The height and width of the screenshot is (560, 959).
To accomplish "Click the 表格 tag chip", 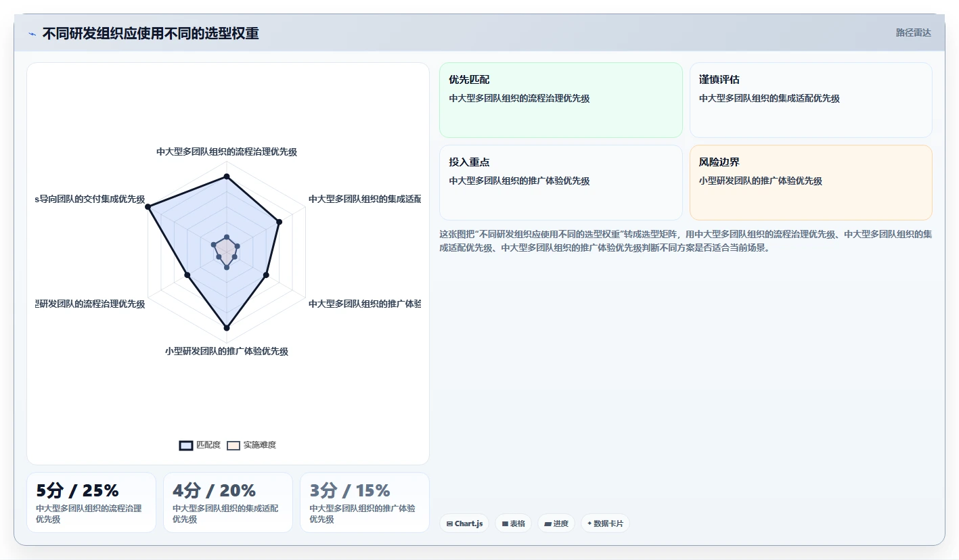I will pyautogui.click(x=514, y=523).
